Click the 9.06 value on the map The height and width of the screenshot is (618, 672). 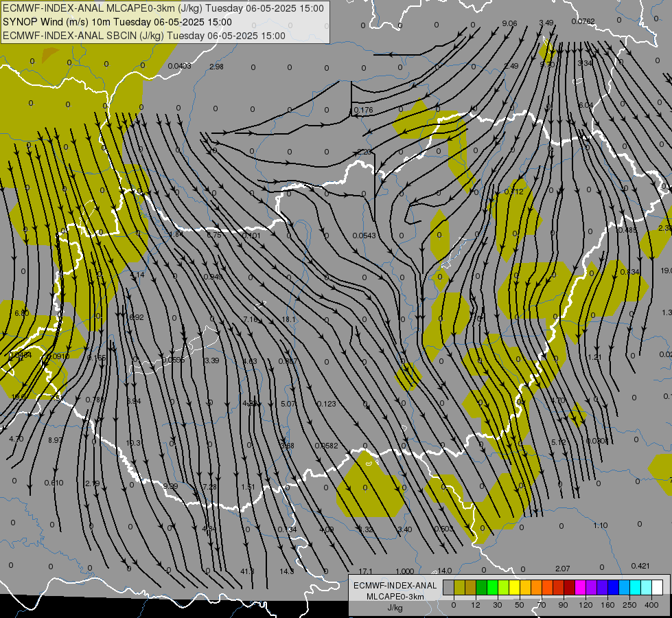click(509, 23)
